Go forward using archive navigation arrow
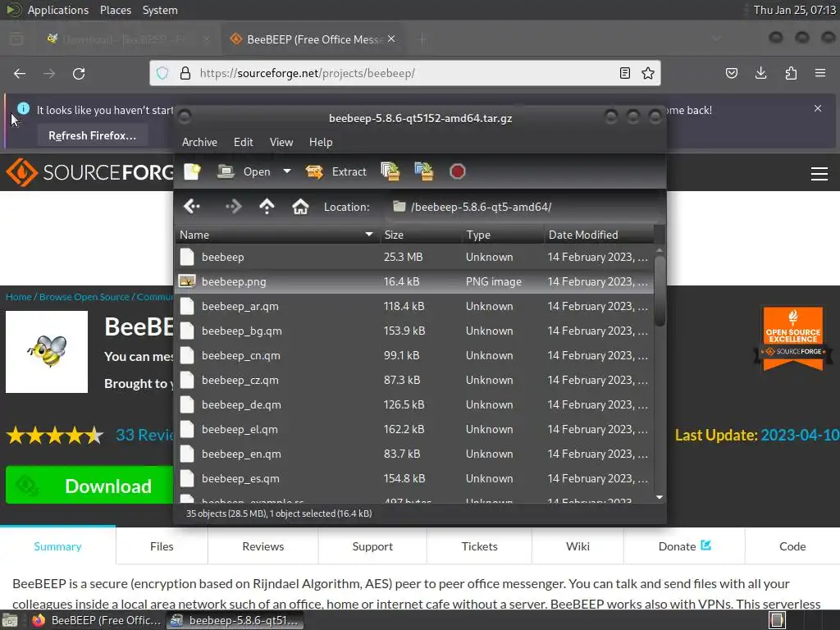840x630 pixels. [x=234, y=206]
